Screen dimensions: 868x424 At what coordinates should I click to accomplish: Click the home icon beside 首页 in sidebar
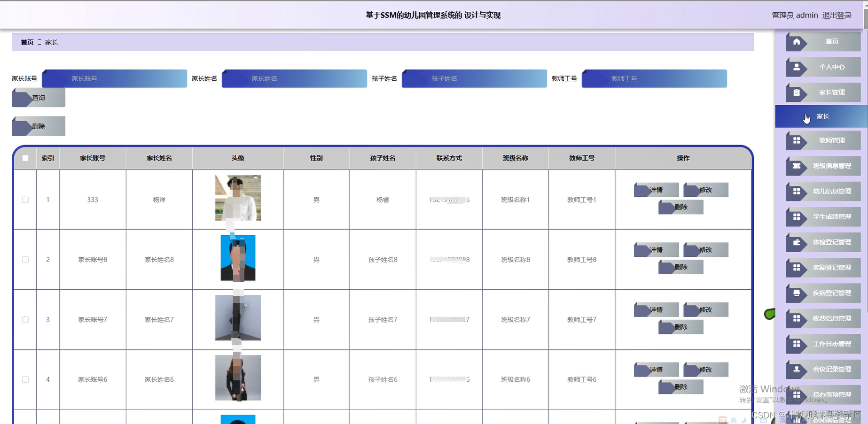pos(797,41)
